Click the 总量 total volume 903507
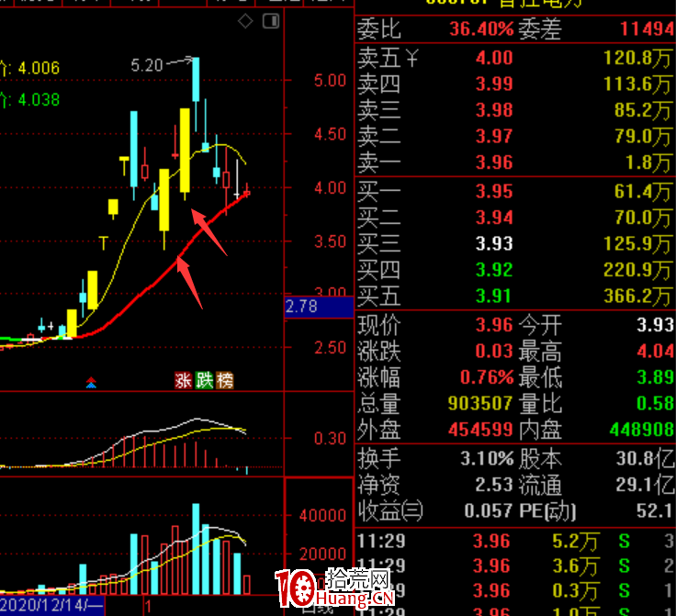The image size is (676, 616). click(480, 404)
